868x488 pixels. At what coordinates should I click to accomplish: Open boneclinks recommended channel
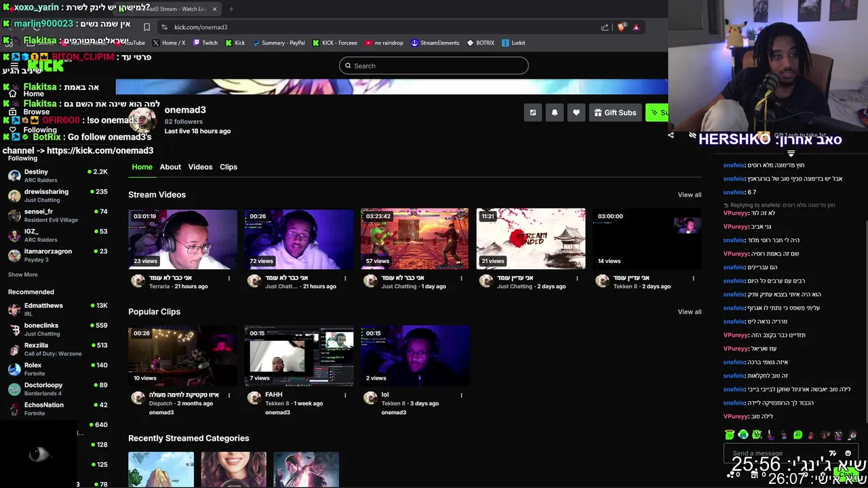pos(58,329)
